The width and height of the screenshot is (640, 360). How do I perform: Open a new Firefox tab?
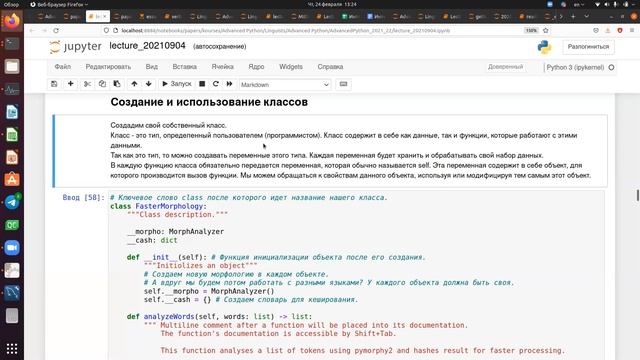[573, 16]
